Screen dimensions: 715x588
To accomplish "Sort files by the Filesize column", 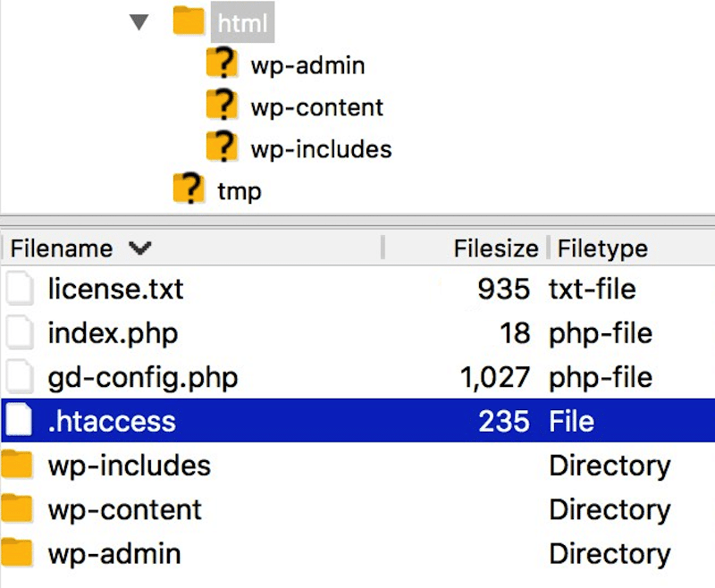I will 494,248.
